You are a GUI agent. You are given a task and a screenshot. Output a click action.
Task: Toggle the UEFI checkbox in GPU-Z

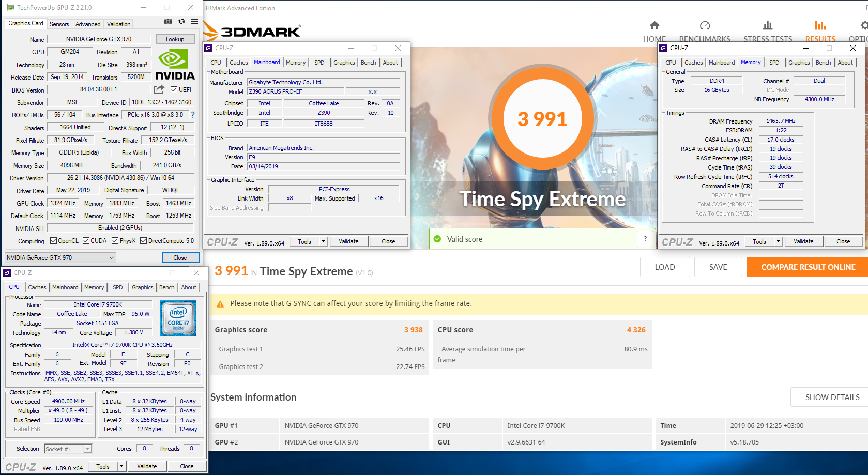(174, 90)
